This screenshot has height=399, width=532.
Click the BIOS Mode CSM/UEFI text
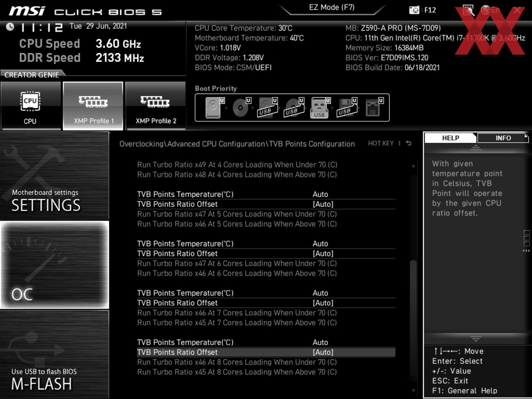tap(233, 68)
